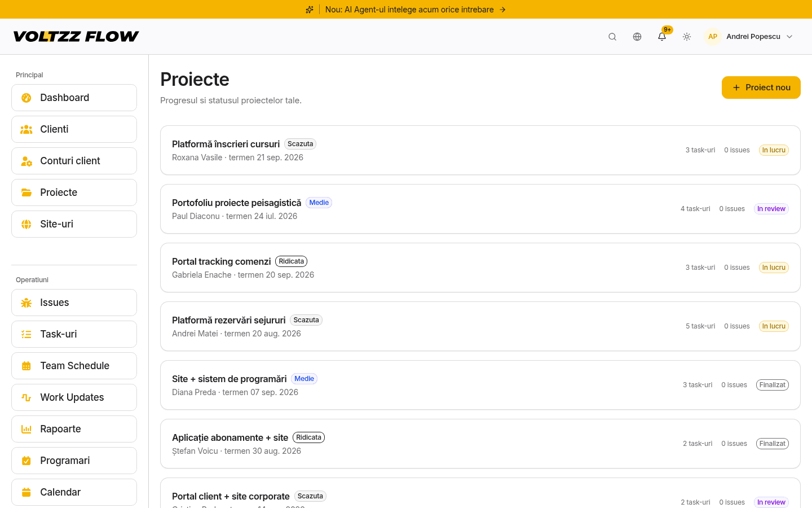This screenshot has width=812, height=508.
Task: Click the Dashboard gauge icon
Action: point(27,98)
